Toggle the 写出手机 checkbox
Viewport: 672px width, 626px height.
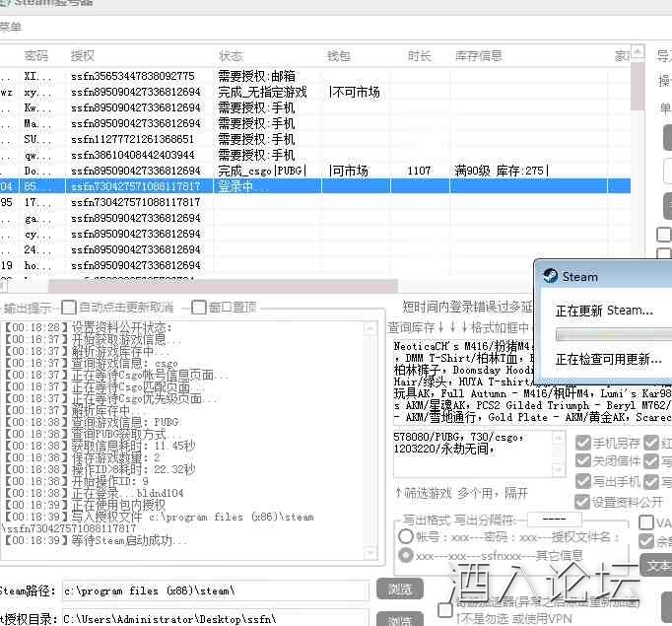583,481
